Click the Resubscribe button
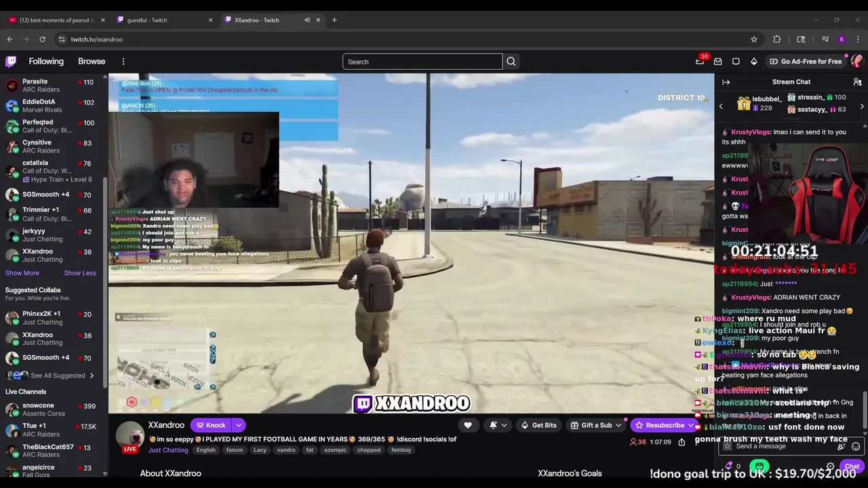The image size is (868, 488). [660, 425]
